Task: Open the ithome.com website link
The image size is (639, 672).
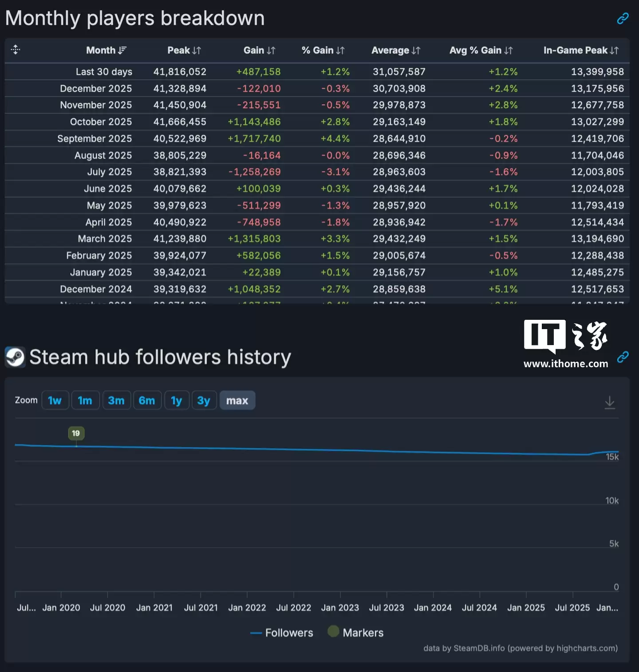Action: [x=565, y=363]
